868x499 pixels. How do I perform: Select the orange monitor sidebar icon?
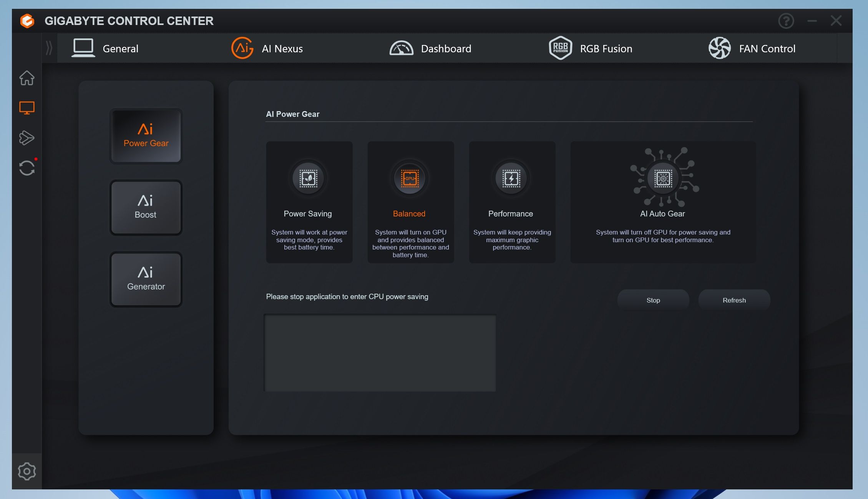point(27,108)
